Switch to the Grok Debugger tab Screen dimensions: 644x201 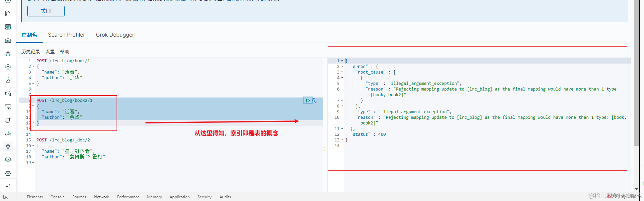click(115, 35)
